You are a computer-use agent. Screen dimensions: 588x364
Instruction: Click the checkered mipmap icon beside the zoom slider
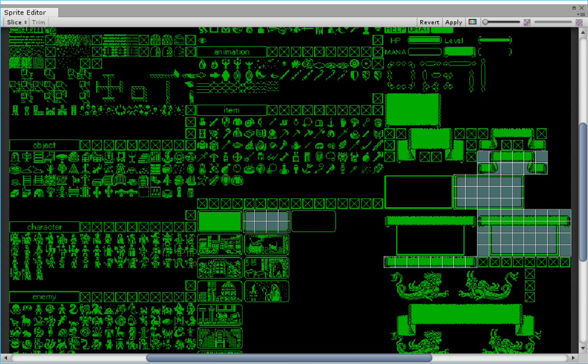(528, 22)
